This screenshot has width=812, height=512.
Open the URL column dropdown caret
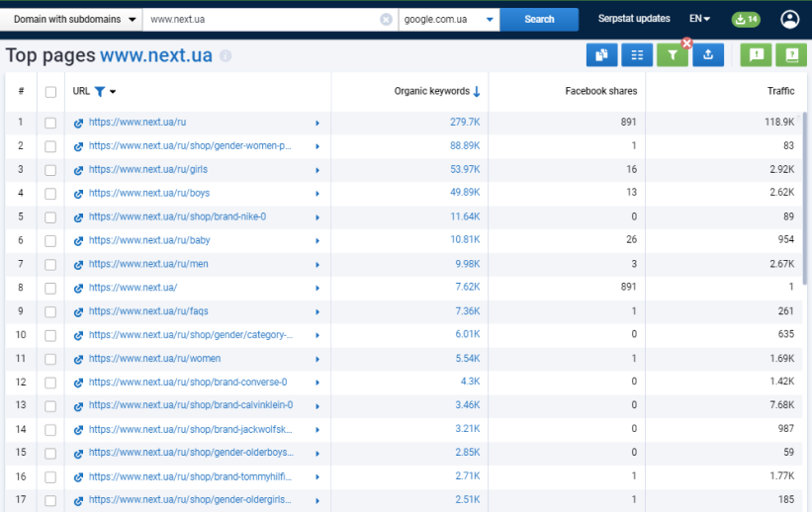pyautogui.click(x=113, y=92)
